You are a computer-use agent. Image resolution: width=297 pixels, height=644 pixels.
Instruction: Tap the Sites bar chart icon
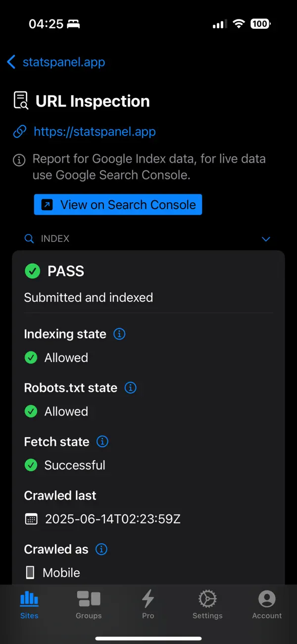click(29, 599)
